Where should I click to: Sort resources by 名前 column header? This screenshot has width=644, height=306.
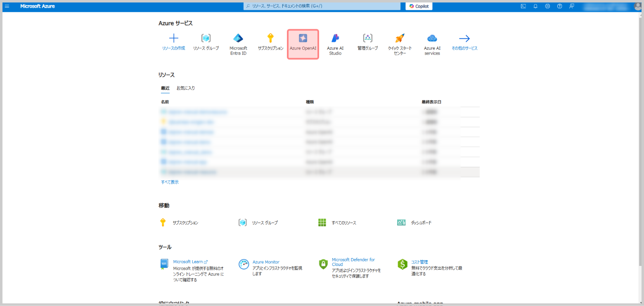pyautogui.click(x=165, y=102)
